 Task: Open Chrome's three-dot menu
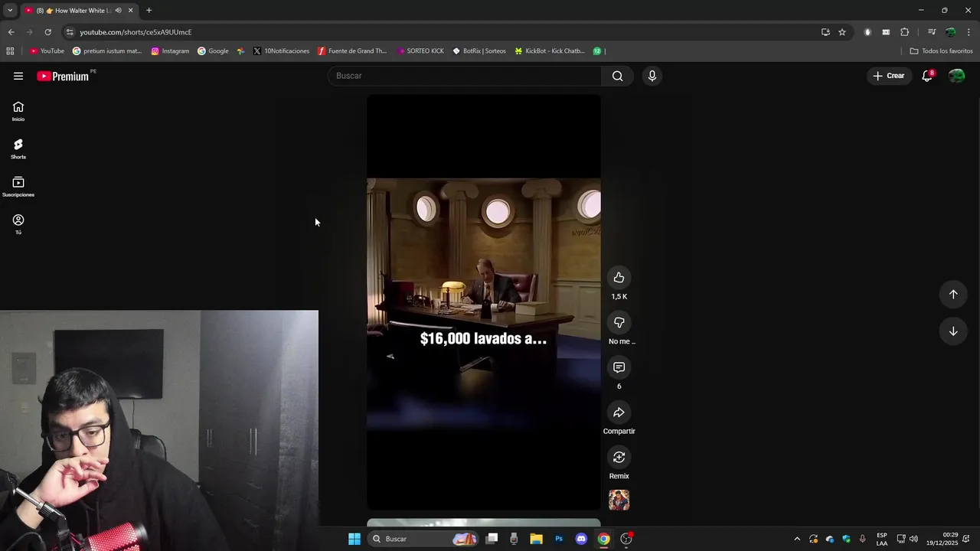click(969, 32)
